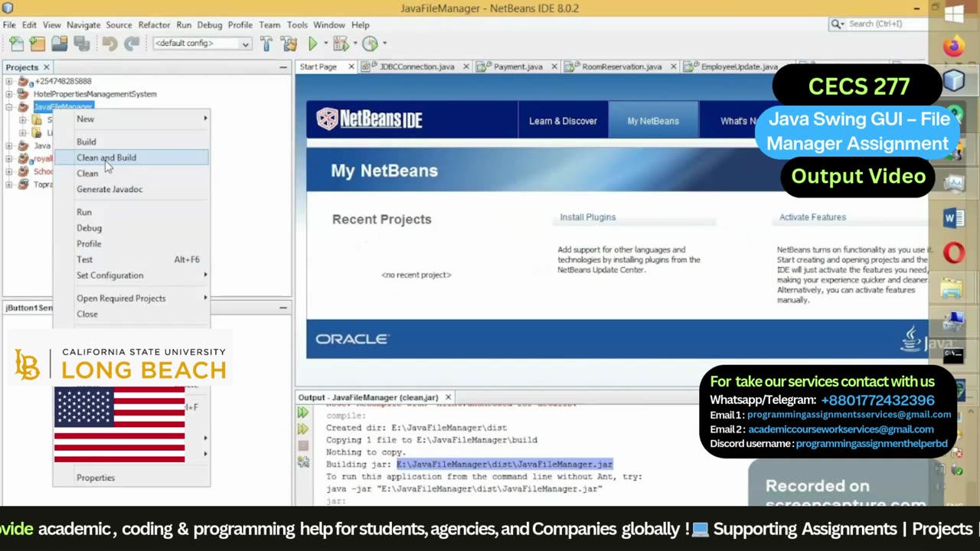Click the top Re-run green arrows icon

pyautogui.click(x=303, y=413)
